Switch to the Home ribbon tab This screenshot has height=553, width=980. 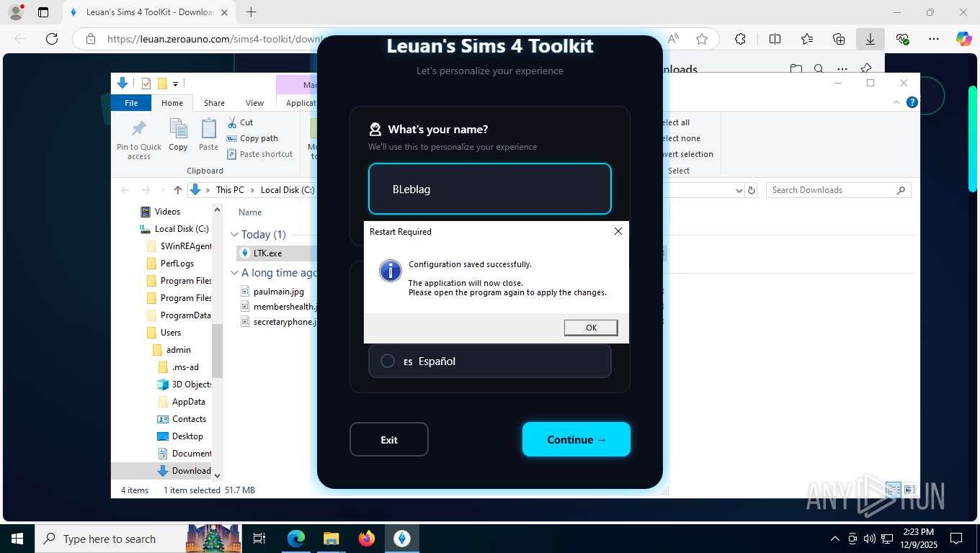pyautogui.click(x=172, y=103)
